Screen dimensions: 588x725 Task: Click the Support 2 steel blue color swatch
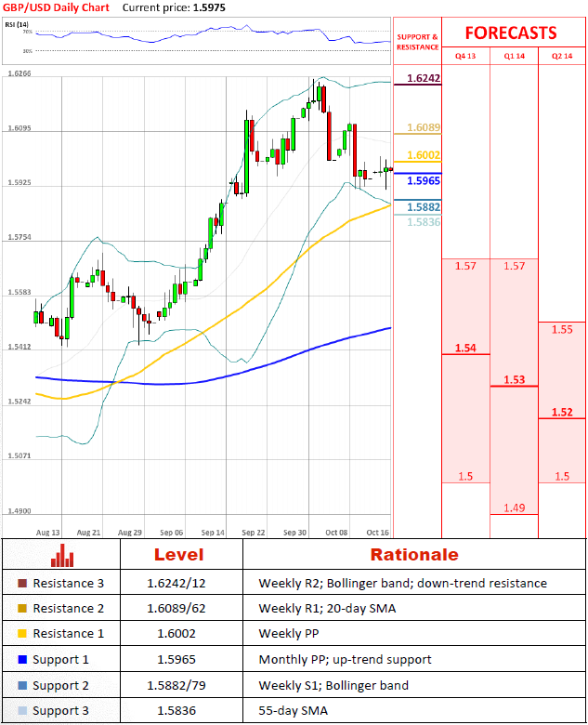pyautogui.click(x=22, y=685)
